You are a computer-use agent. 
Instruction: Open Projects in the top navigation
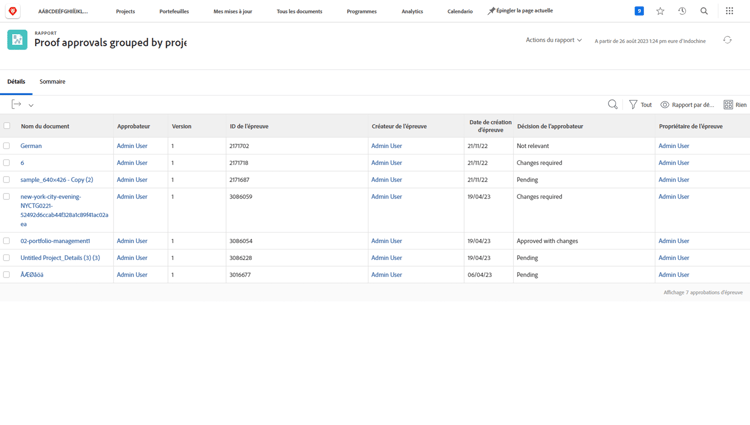pyautogui.click(x=125, y=11)
